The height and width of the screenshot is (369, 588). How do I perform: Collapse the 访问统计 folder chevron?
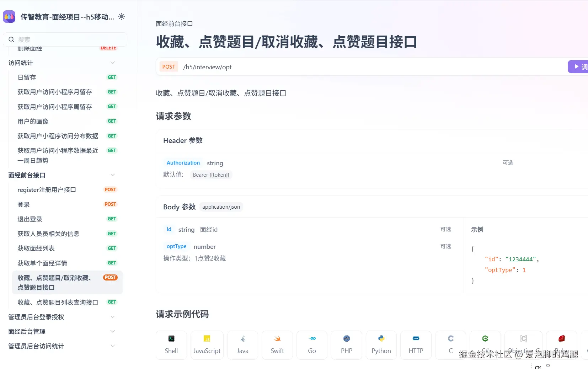113,63
